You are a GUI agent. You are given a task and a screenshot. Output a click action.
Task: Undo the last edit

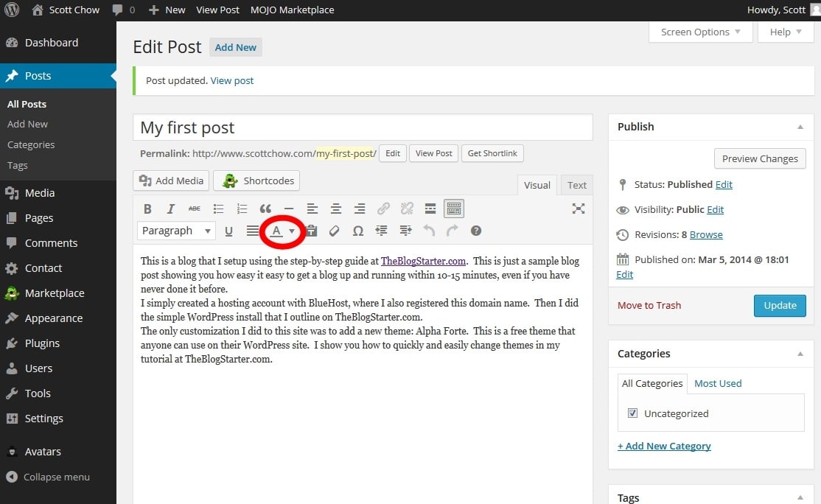tap(428, 231)
